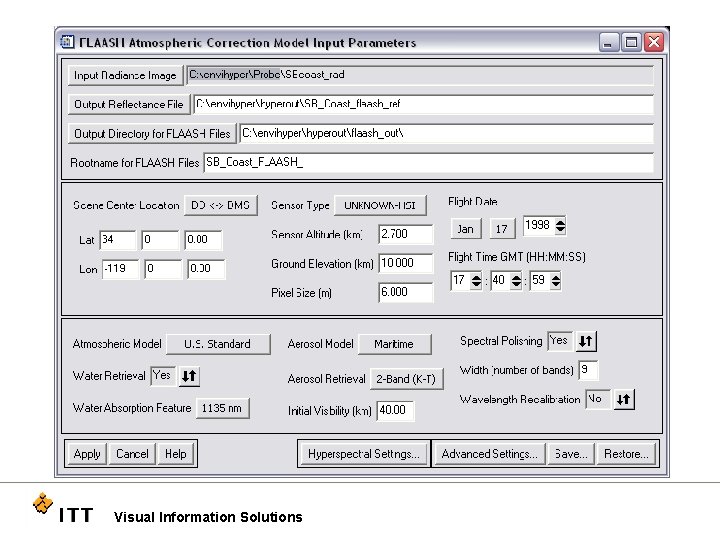Click the flaash_out output directory field
Viewport: 720px width, 540px height.
click(446, 134)
